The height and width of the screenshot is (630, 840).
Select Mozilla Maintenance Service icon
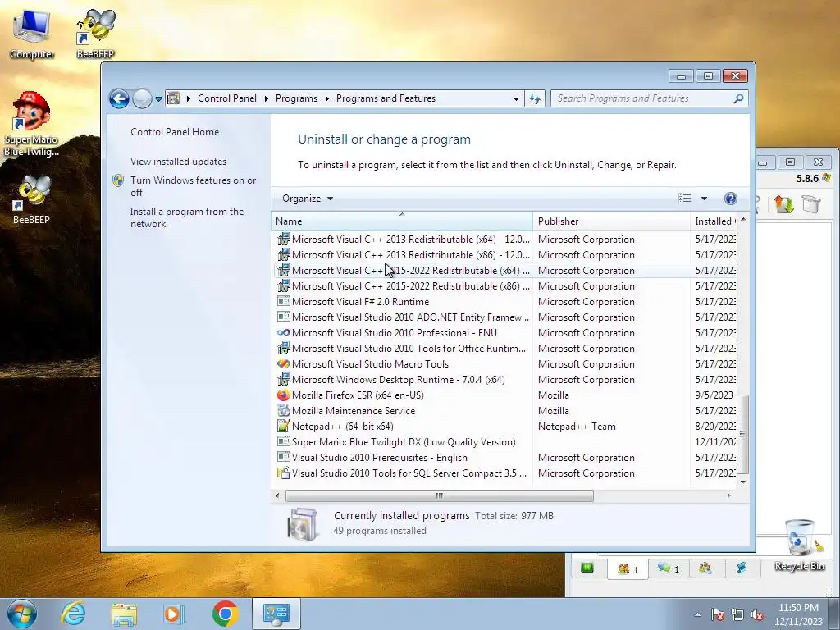(x=283, y=411)
